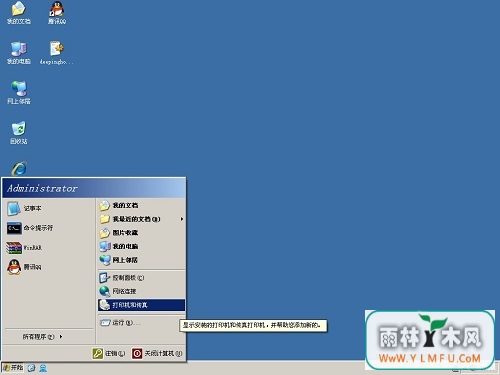Image resolution: width=500 pixels, height=375 pixels.
Task: Open 网络连接 from the Start menu
Action: [141, 291]
